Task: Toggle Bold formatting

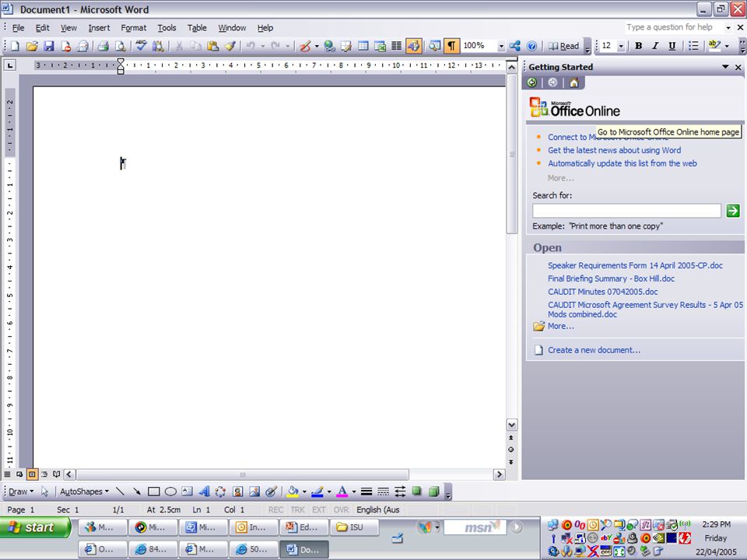Action: (x=638, y=46)
